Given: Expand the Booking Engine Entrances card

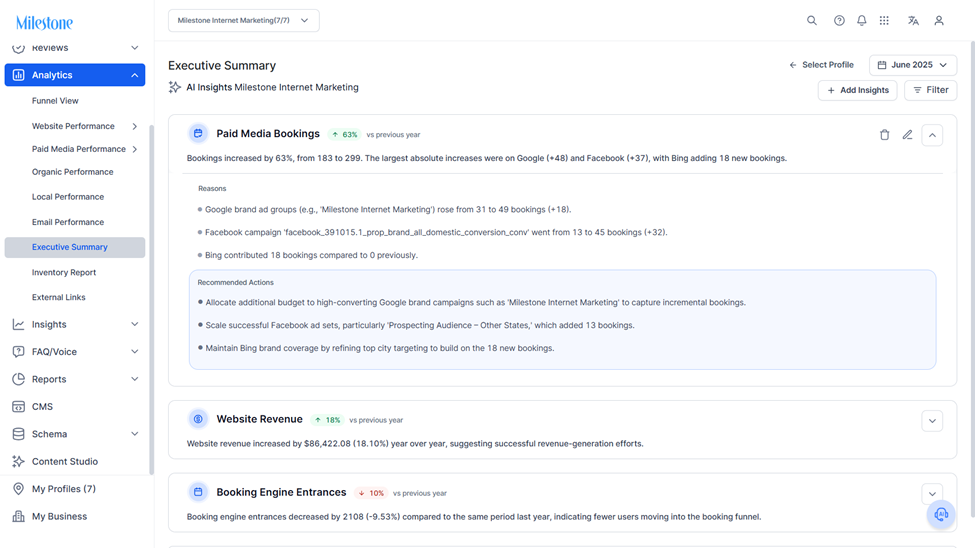Looking at the screenshot, I should pyautogui.click(x=932, y=494).
